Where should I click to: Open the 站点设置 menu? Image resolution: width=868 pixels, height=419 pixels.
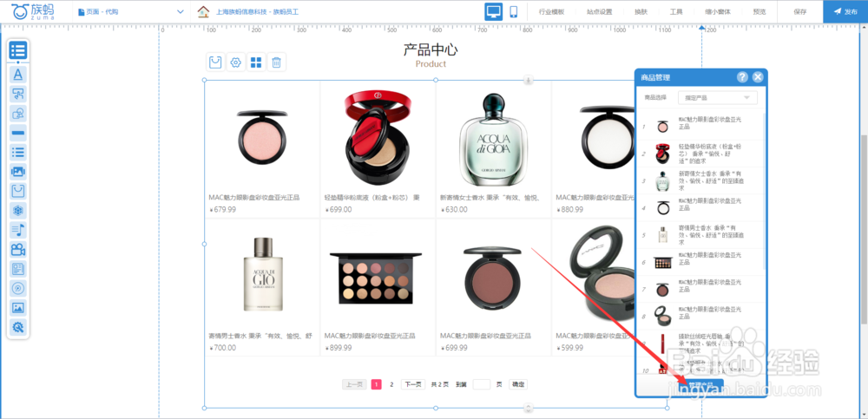pos(599,11)
